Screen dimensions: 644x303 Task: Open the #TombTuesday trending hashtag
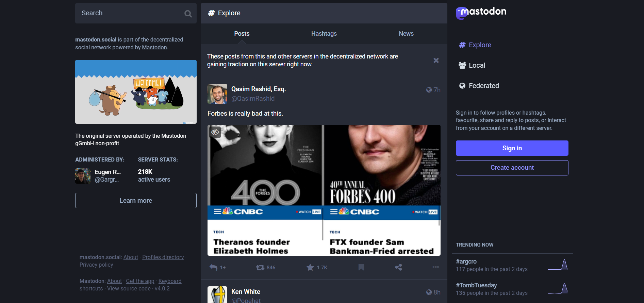point(476,285)
